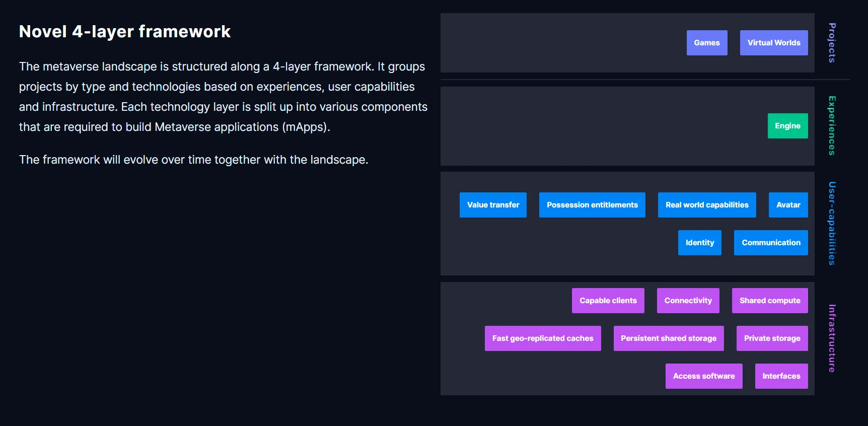Open the Engine experiences tag
The image size is (868, 426).
pyautogui.click(x=787, y=126)
